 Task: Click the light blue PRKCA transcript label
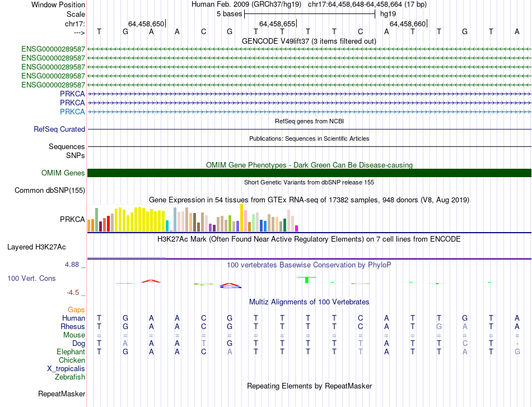coord(72,112)
